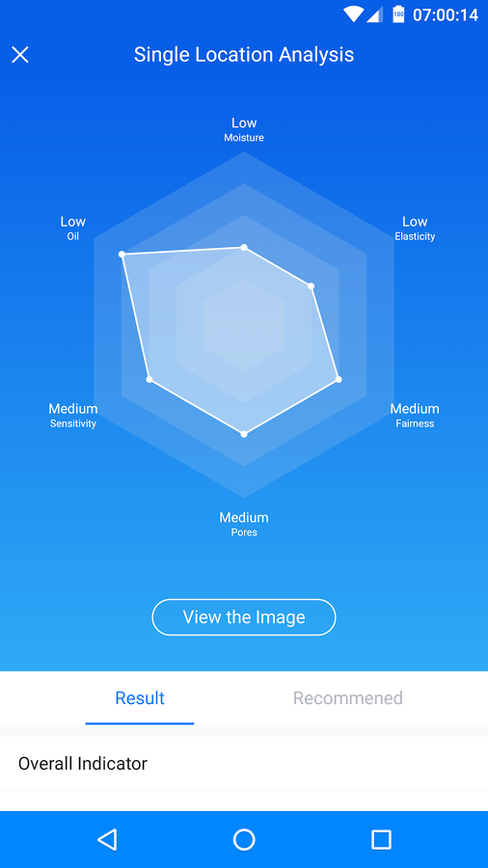
Task: Tap the Oil data point on radar chart
Action: coord(122,254)
